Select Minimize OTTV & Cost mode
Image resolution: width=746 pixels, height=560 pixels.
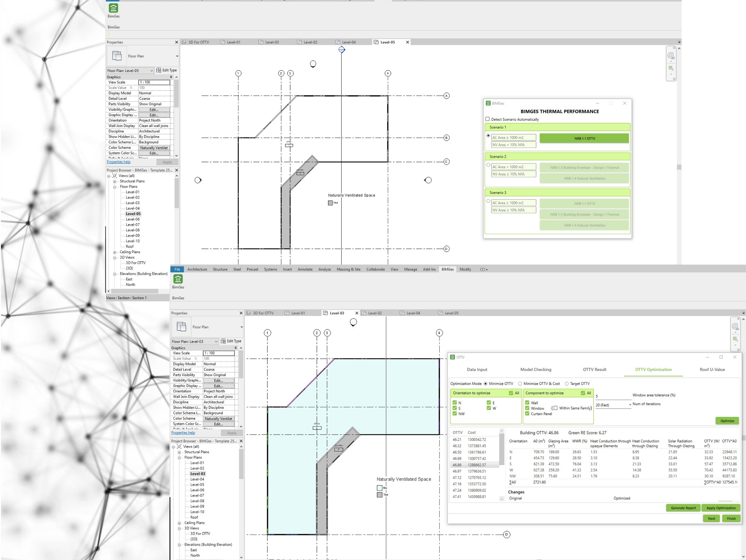tap(520, 384)
